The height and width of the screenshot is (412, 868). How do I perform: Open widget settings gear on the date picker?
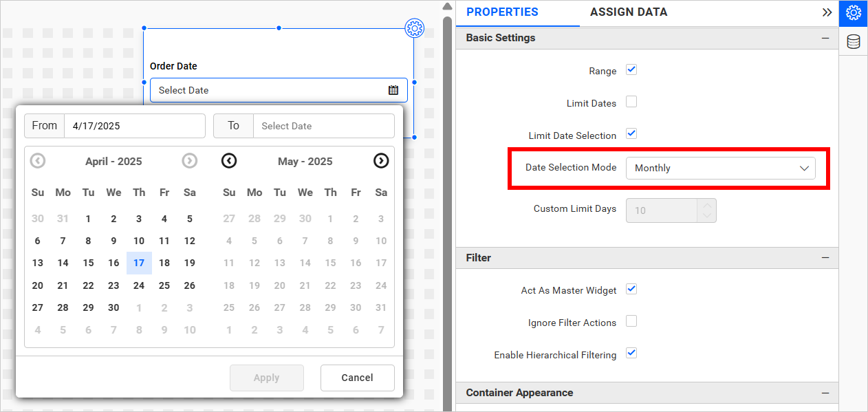click(414, 28)
